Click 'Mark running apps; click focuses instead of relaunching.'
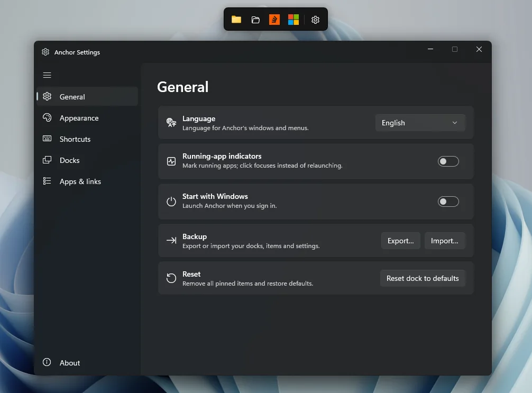Viewport: 532px width, 393px height. (x=262, y=166)
